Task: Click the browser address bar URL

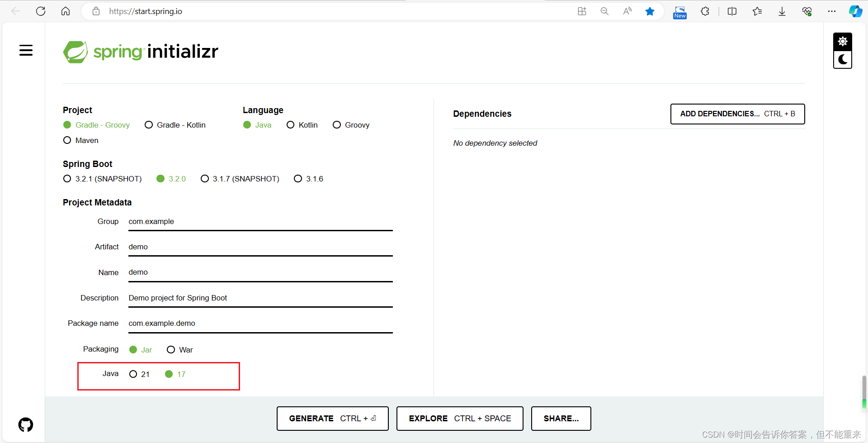Action: pyautogui.click(x=146, y=11)
